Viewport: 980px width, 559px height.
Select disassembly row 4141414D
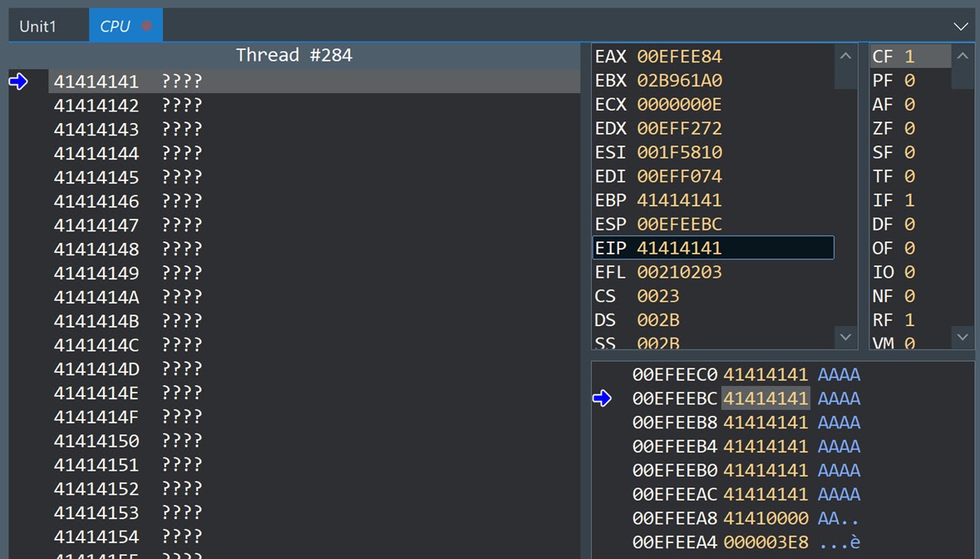coord(314,369)
